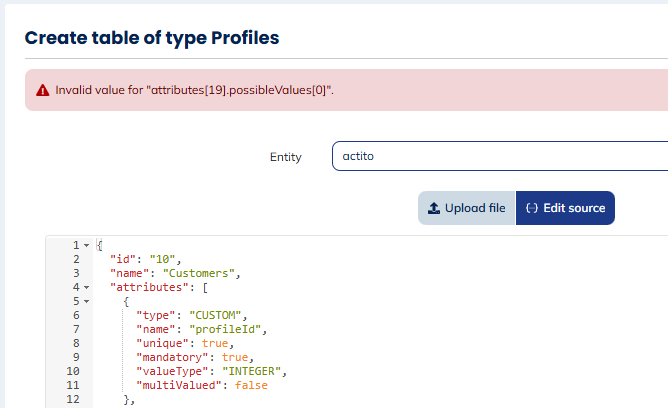The height and width of the screenshot is (408, 668).
Task: Click the upload arrow icon
Action: click(x=433, y=208)
